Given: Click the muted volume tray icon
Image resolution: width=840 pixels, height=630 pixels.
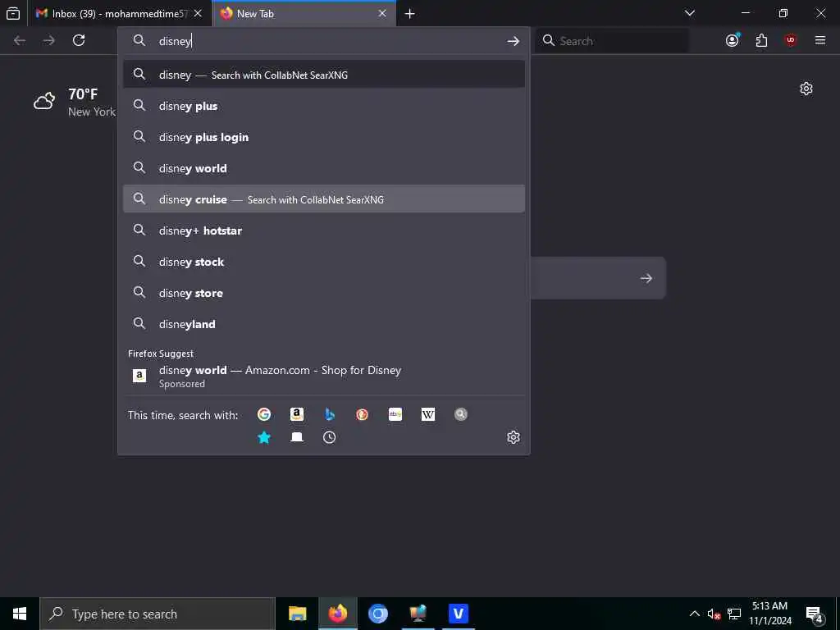Looking at the screenshot, I should point(714,614).
